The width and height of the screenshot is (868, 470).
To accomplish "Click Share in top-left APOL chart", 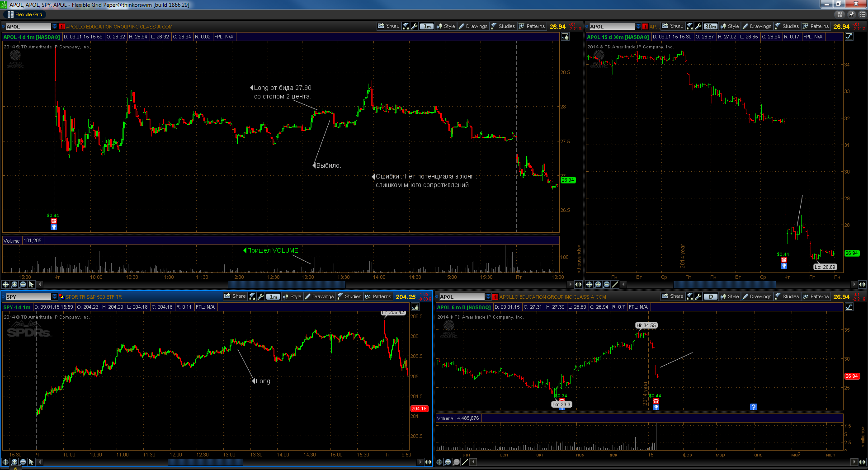I will click(389, 26).
